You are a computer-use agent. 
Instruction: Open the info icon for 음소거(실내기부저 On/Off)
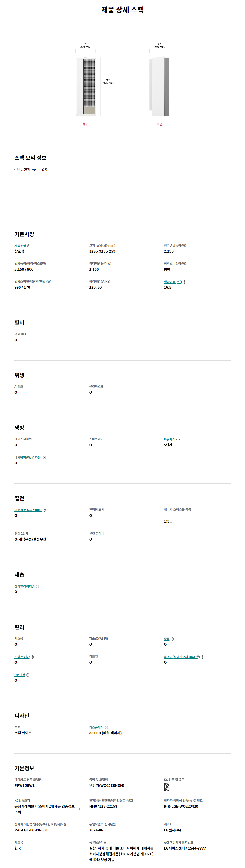coord(202,657)
